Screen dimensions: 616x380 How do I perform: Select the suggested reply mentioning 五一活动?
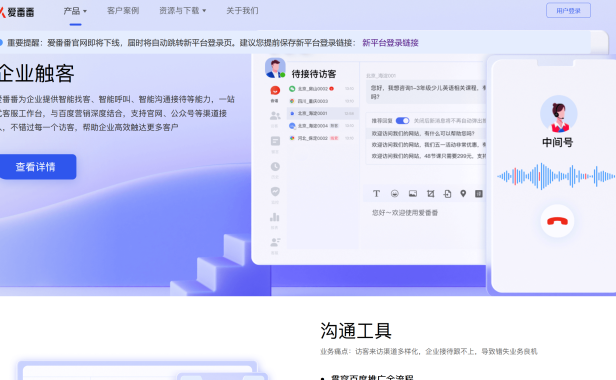click(x=428, y=145)
